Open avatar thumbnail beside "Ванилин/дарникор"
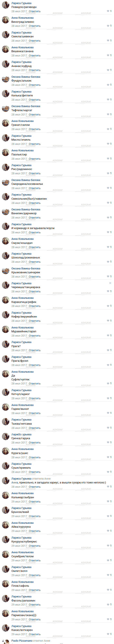 (6, 212)
